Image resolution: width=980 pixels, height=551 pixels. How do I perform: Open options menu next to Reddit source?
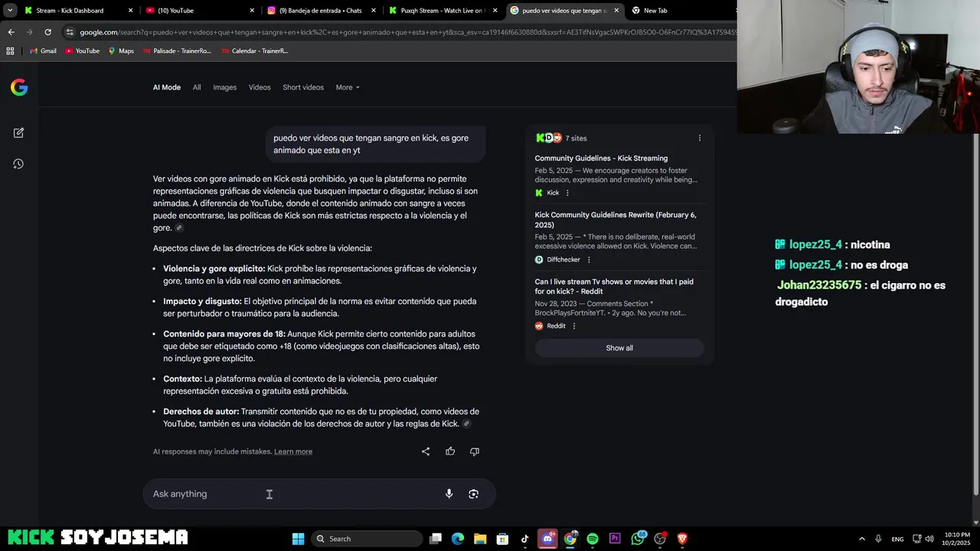574,326
